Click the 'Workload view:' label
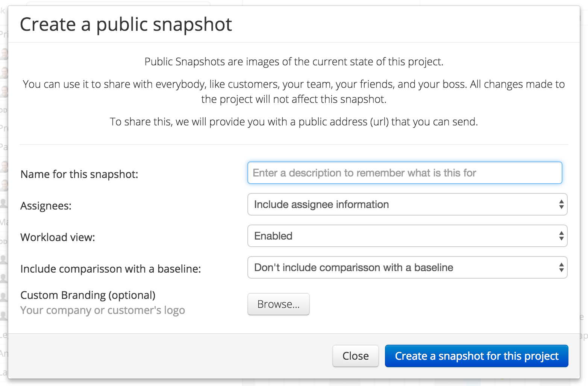Viewport: 588px width, 386px height. click(58, 237)
